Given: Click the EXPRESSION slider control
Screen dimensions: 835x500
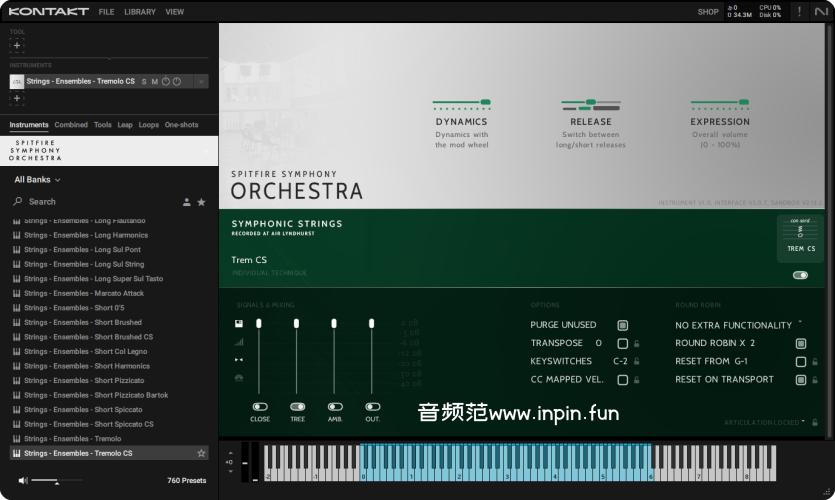Looking at the screenshot, I should [719, 103].
